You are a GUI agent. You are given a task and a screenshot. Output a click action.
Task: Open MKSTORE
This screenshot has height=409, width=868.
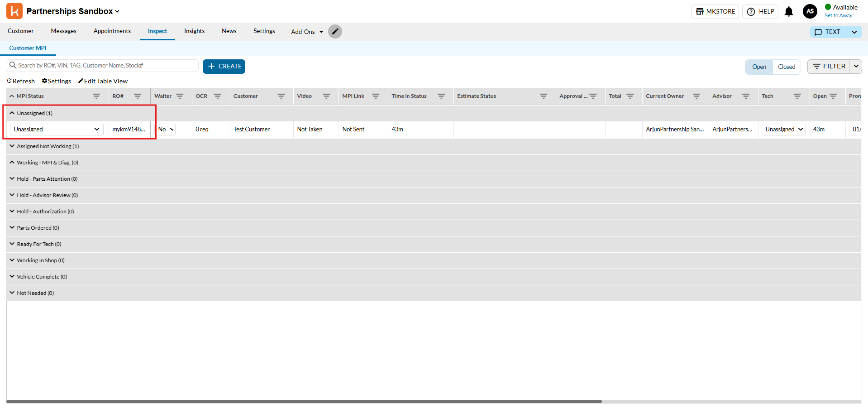coord(715,12)
